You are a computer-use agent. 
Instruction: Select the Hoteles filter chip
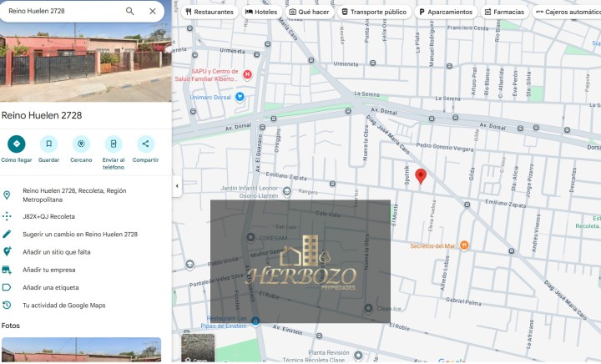click(261, 13)
